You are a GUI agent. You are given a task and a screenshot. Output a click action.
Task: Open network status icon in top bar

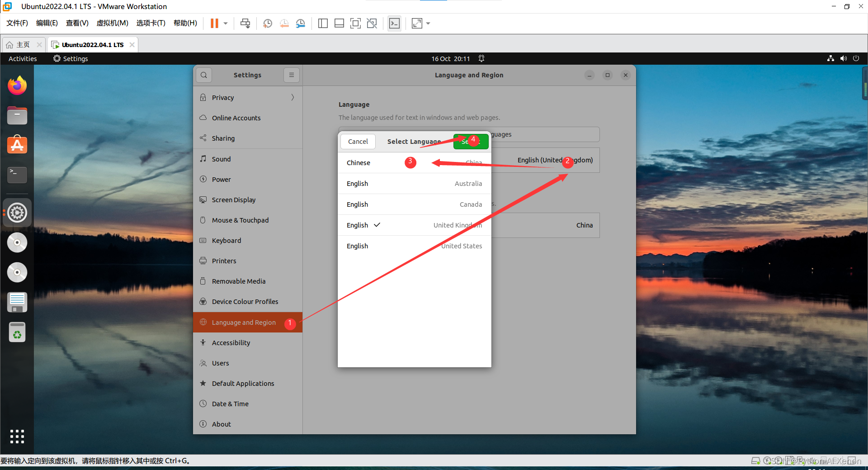[x=830, y=58]
